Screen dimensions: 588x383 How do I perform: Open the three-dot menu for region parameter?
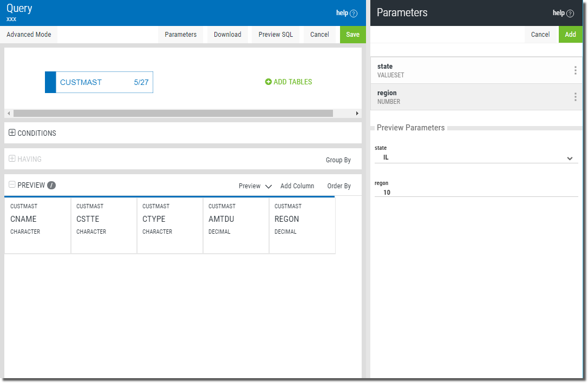coord(575,97)
